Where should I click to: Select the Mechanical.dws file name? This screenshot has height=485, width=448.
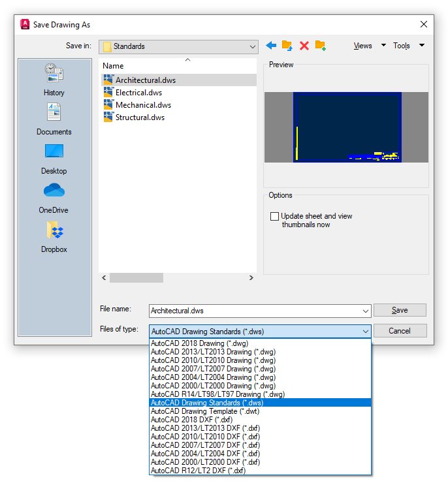pos(143,105)
